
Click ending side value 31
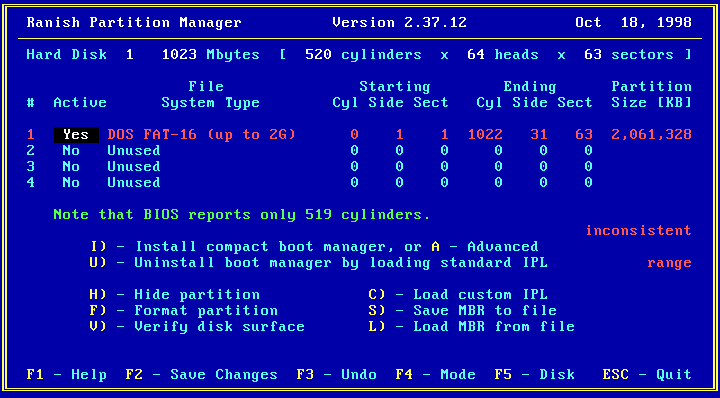coord(539,135)
